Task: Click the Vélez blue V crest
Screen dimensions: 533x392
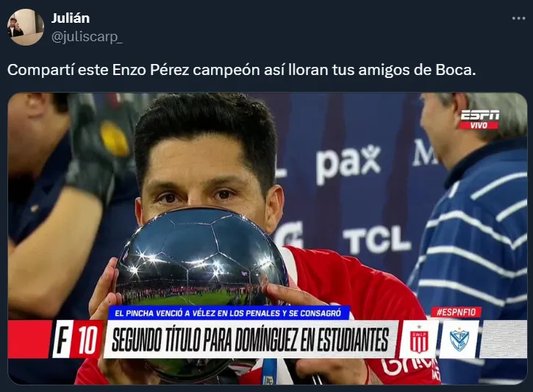Action: click(x=459, y=339)
